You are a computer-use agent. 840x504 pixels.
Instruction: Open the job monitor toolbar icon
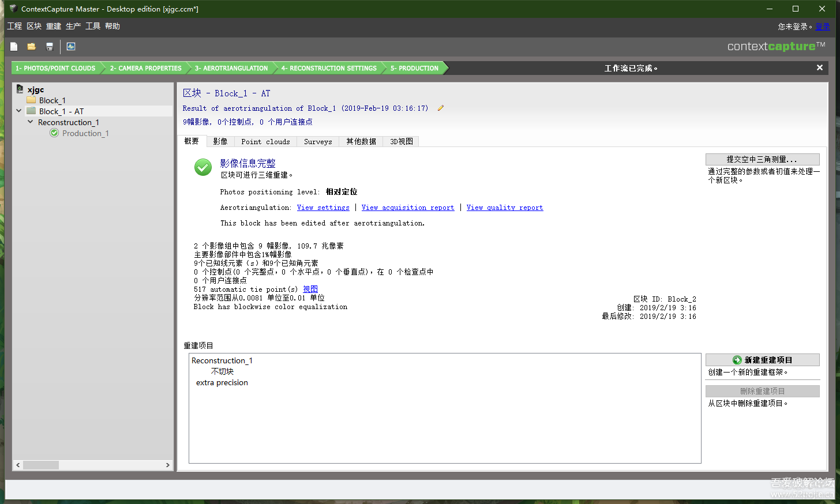click(71, 47)
